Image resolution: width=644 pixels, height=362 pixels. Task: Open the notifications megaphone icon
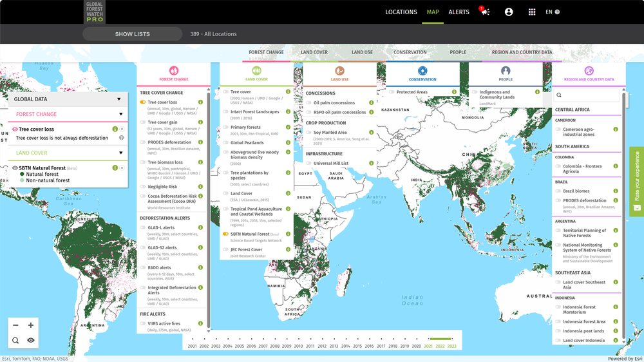pyautogui.click(x=485, y=12)
